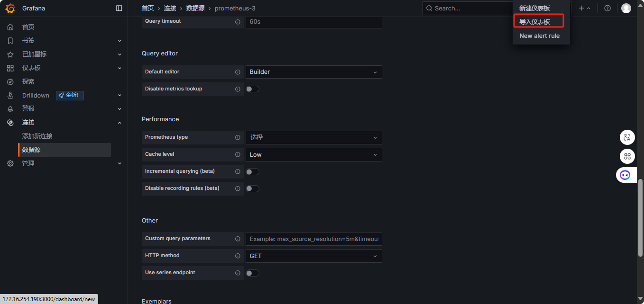Show info for Custom query parameters

pyautogui.click(x=238, y=239)
